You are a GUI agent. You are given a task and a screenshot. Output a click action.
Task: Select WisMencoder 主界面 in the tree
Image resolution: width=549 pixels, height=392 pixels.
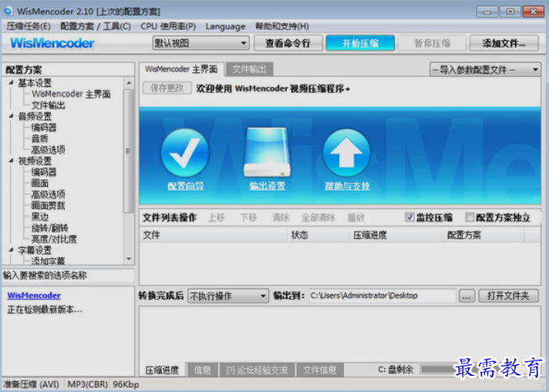click(71, 94)
